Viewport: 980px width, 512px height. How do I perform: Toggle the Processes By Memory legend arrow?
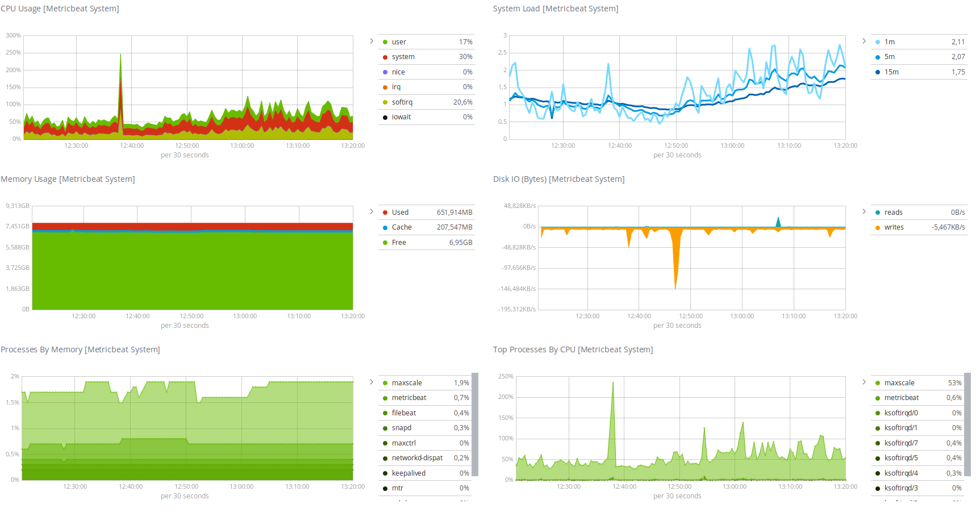coord(372,382)
